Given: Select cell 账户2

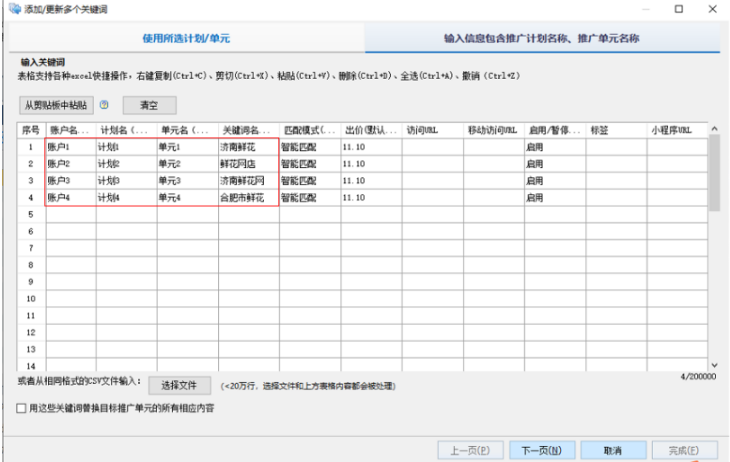Looking at the screenshot, I should pos(71,164).
